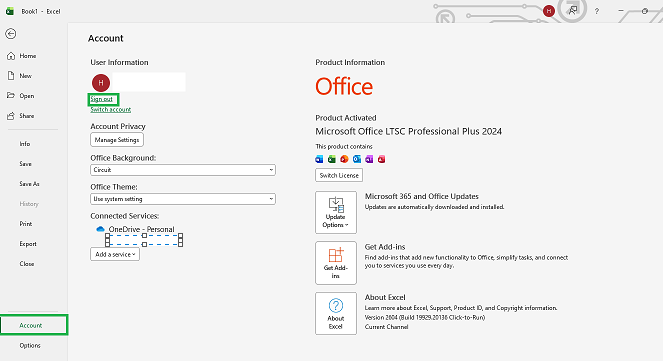Click the Outlook icon in product contents
The width and height of the screenshot is (663, 361).
coord(357,159)
